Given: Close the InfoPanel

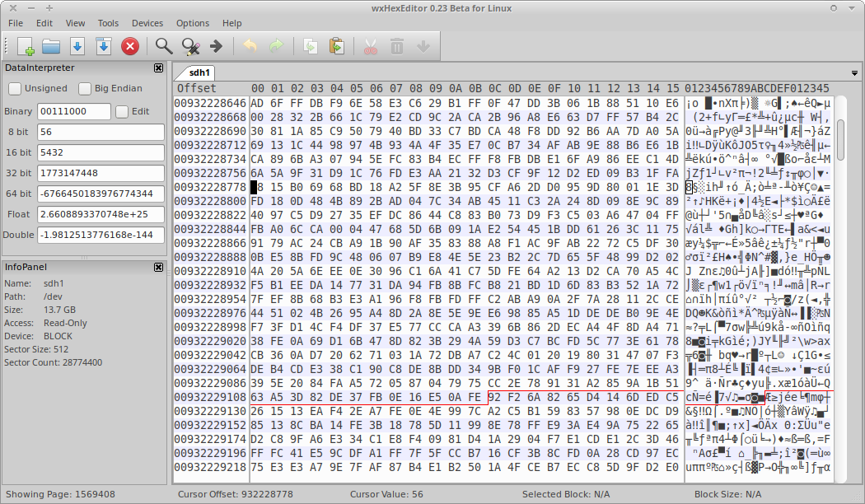Looking at the screenshot, I should point(158,268).
